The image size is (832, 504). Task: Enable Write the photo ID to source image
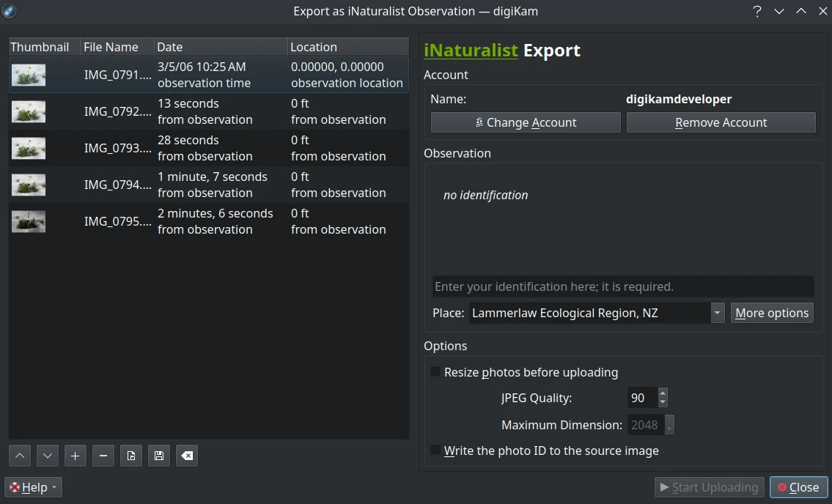(435, 450)
